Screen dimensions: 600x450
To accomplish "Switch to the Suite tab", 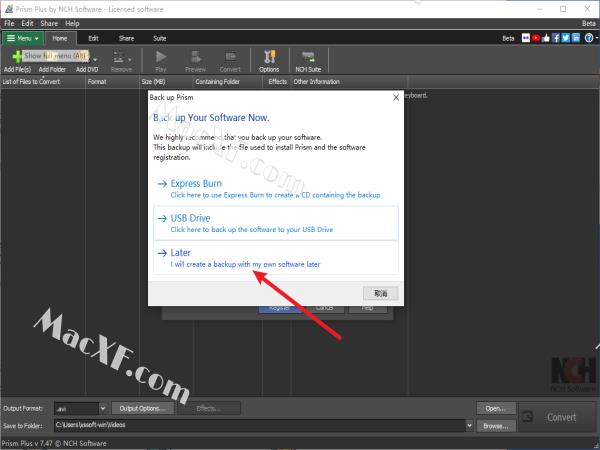I will [x=159, y=38].
